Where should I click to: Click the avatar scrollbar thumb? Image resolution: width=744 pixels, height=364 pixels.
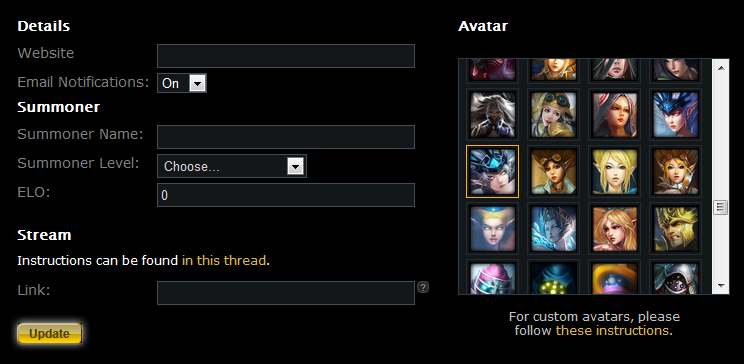721,207
